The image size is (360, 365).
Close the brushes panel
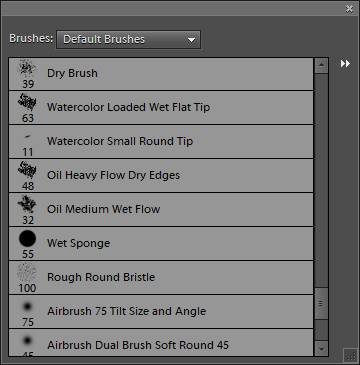tap(349, 9)
